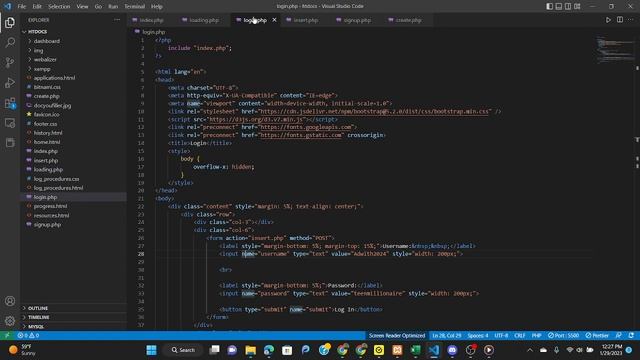The height and width of the screenshot is (360, 640).
Task: Click login.php in the breadcrumb
Action: [153, 31]
